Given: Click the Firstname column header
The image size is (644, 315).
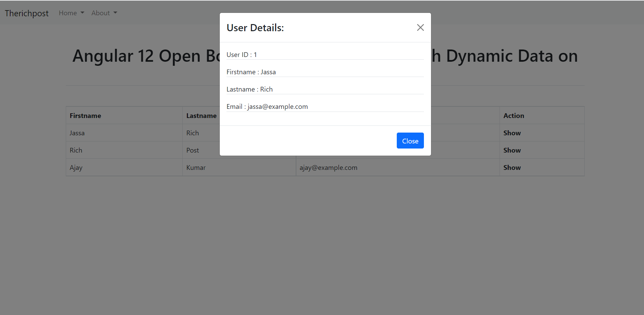Looking at the screenshot, I should 85,115.
